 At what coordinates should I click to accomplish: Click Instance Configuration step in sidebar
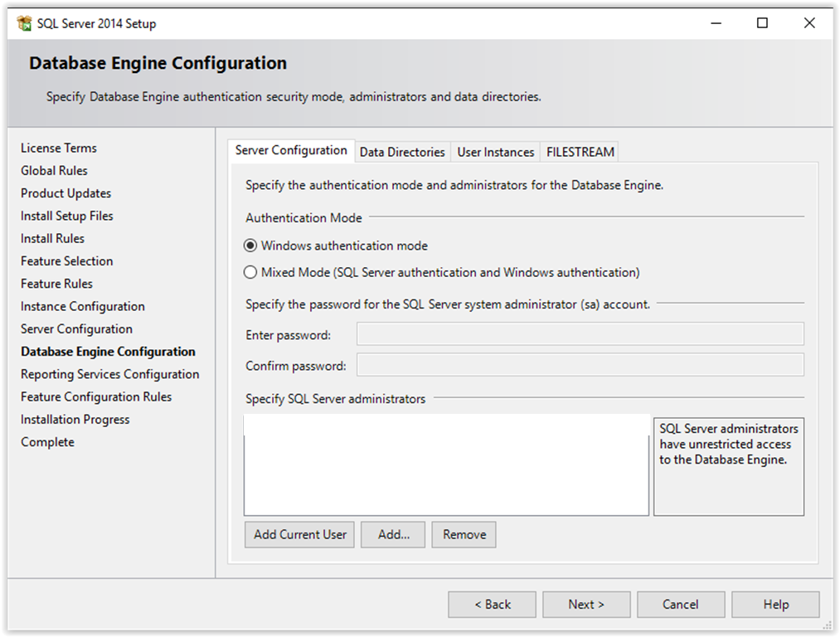tap(83, 306)
